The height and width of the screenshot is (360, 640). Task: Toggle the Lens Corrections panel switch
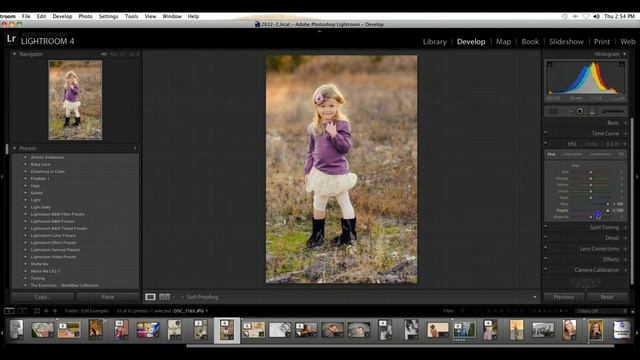(546, 247)
